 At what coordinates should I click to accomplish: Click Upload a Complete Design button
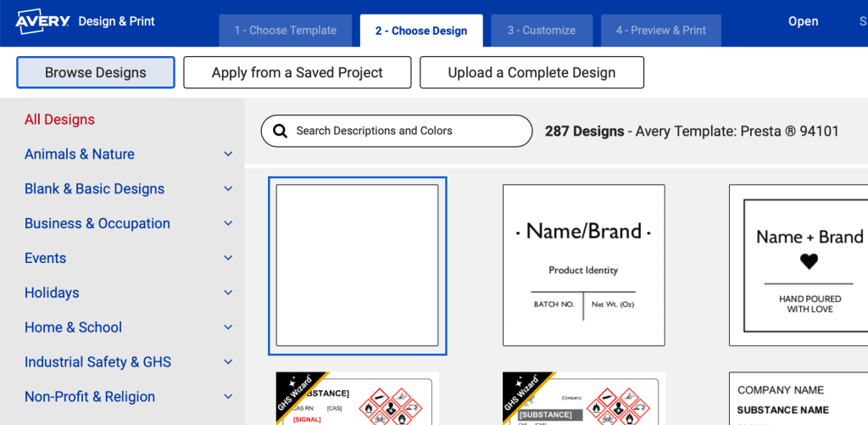pos(531,73)
